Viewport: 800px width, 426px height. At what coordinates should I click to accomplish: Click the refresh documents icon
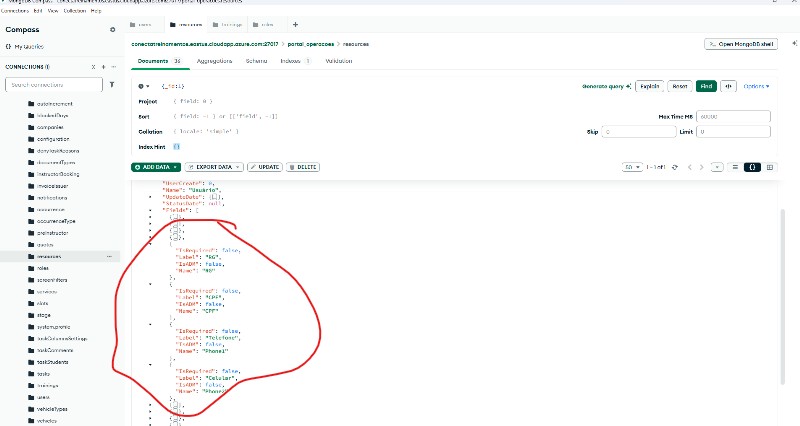(676, 167)
